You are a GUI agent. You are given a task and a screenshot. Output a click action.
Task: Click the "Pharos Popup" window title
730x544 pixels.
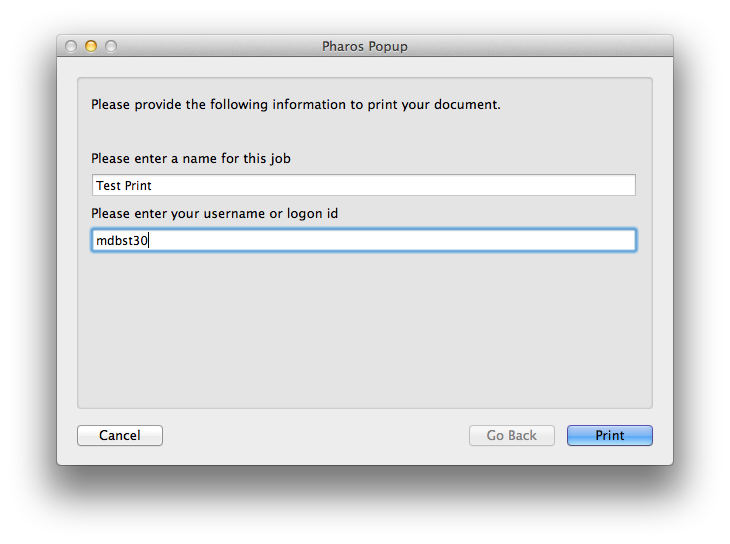click(x=365, y=46)
